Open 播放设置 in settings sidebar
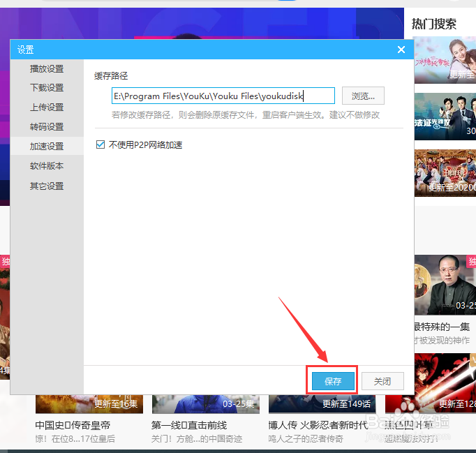Screen dimensions: 476x453 click(47, 69)
